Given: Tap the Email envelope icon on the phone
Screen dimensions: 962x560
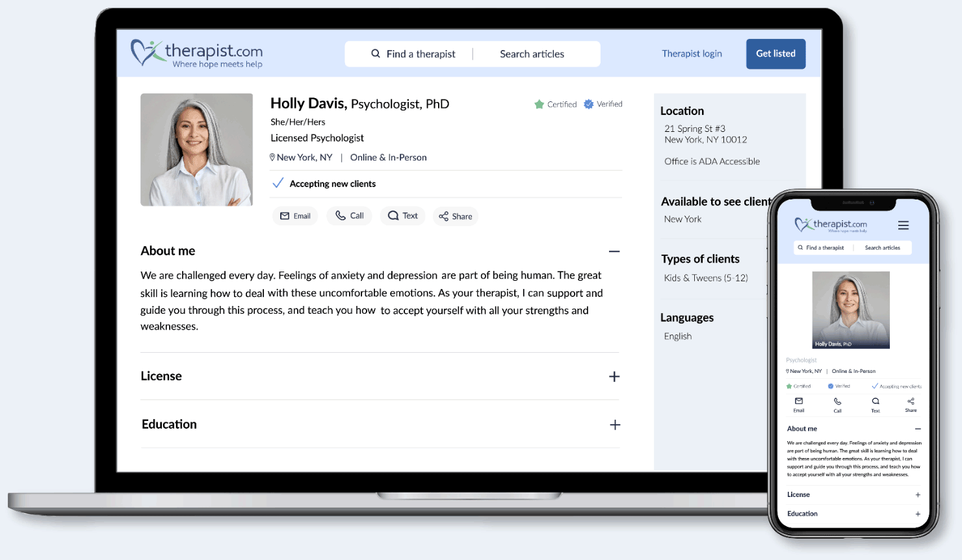Looking at the screenshot, I should point(799,401).
